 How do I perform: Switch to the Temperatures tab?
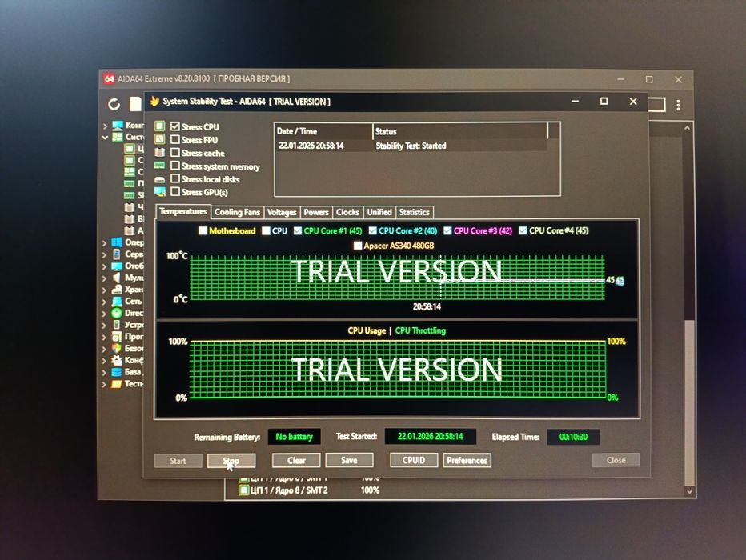click(x=183, y=211)
